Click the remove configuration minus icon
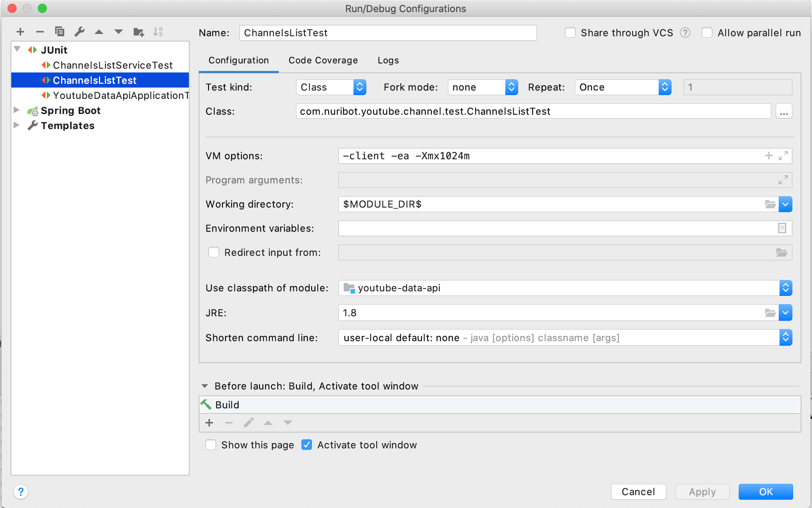Image resolution: width=812 pixels, height=508 pixels. [40, 32]
